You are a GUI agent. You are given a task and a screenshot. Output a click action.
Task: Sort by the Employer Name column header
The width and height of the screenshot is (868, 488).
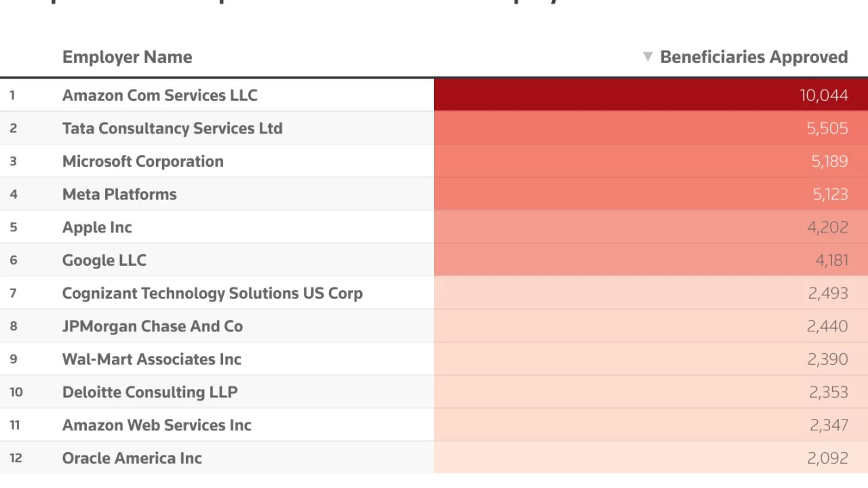(127, 57)
